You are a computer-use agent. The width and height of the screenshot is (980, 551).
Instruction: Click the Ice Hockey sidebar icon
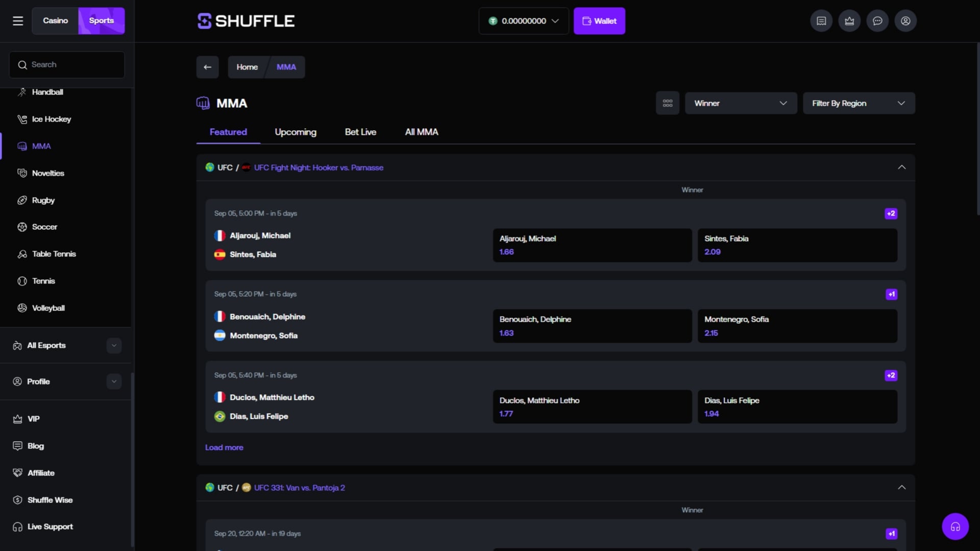pos(22,119)
